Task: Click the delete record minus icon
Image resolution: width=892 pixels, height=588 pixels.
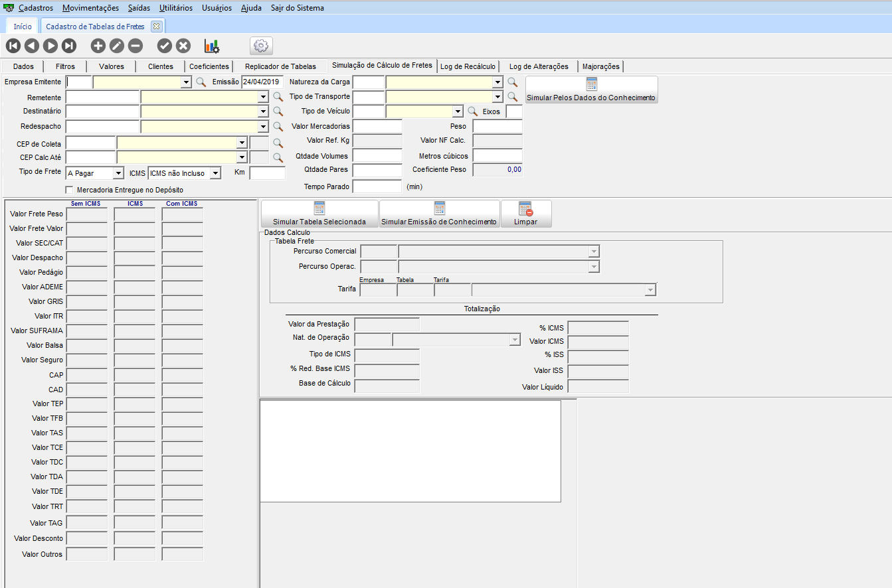Action: coord(135,46)
